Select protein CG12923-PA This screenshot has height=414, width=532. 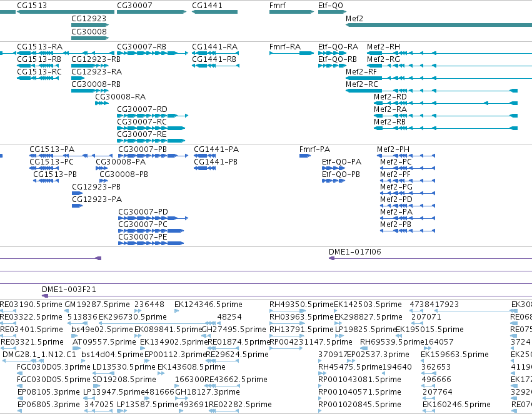click(97, 199)
